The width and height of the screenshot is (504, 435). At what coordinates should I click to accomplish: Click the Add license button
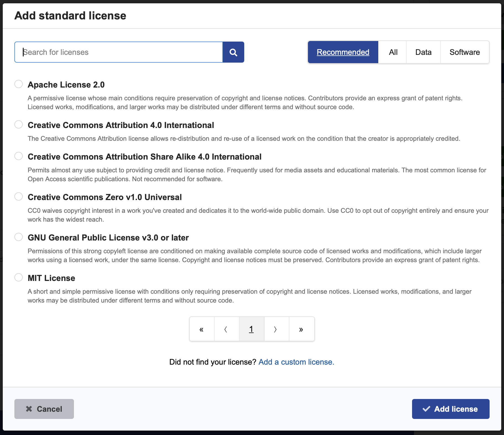(x=451, y=409)
